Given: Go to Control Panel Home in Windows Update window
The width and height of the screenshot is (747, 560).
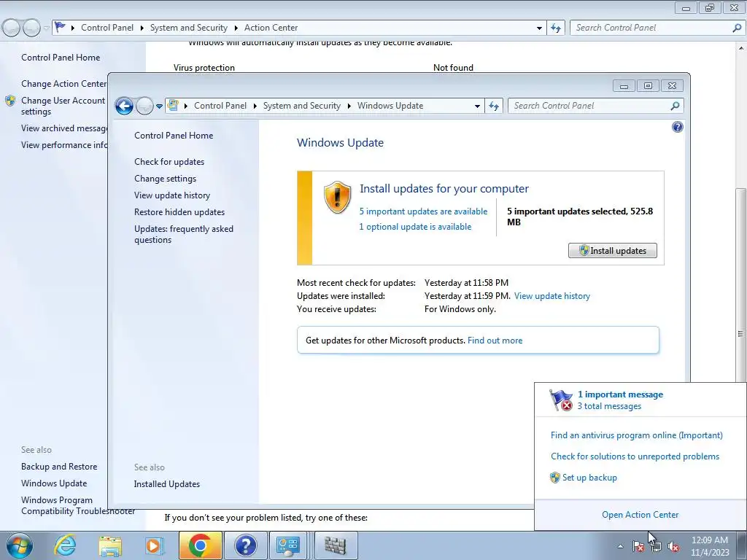Looking at the screenshot, I should pyautogui.click(x=174, y=135).
